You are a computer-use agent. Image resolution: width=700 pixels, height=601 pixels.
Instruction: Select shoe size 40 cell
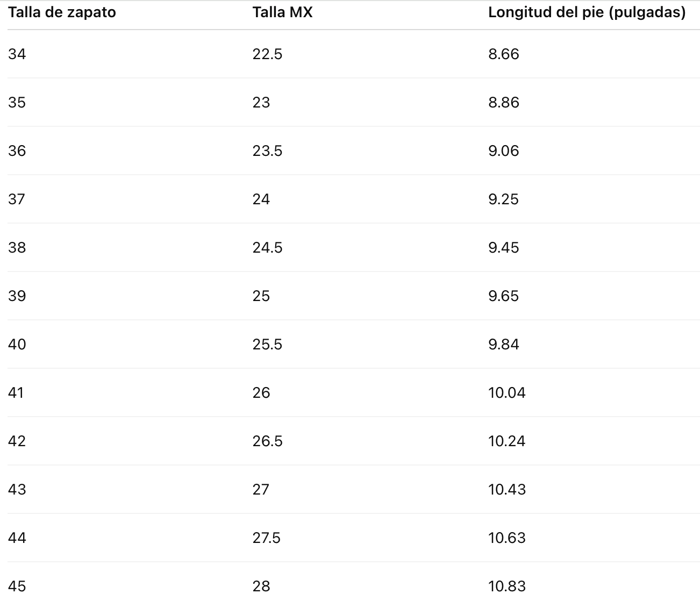point(17,344)
